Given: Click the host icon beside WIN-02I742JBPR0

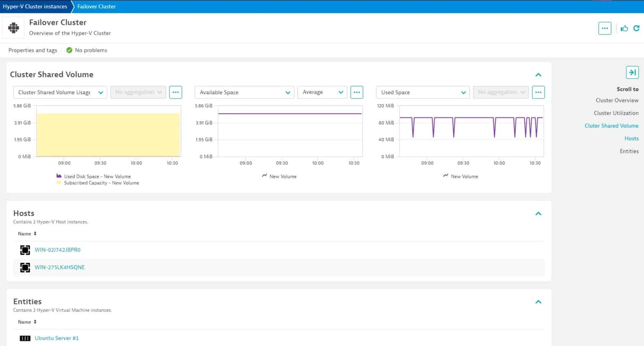Looking at the screenshot, I should pos(25,250).
